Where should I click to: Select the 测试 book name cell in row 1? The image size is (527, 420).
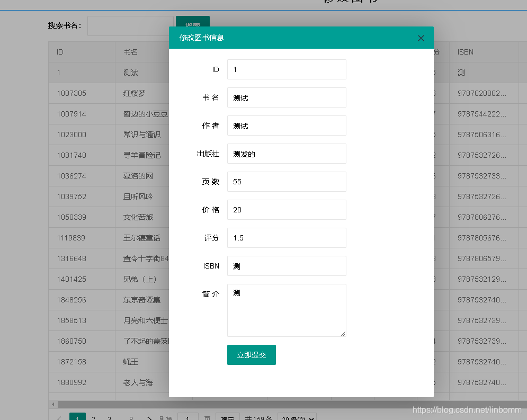[142, 73]
